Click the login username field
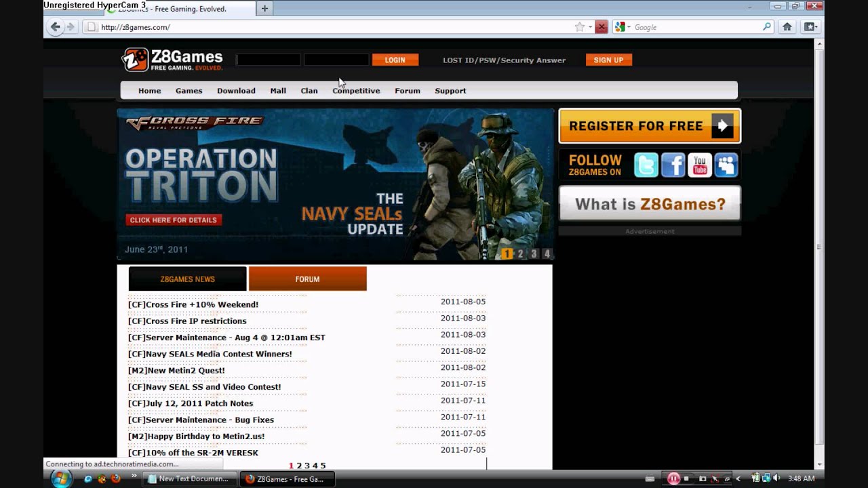Screen dimensions: 868x488 [x=269, y=60]
